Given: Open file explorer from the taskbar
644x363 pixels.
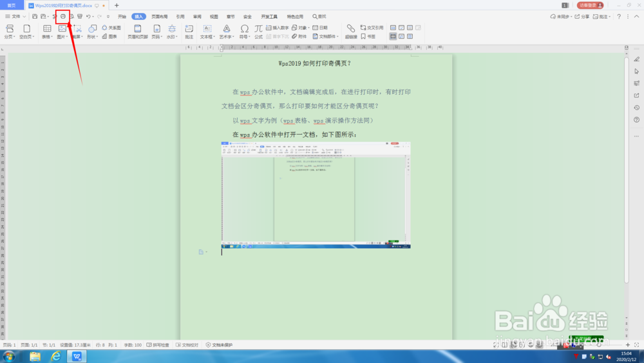Looking at the screenshot, I should click(35, 356).
